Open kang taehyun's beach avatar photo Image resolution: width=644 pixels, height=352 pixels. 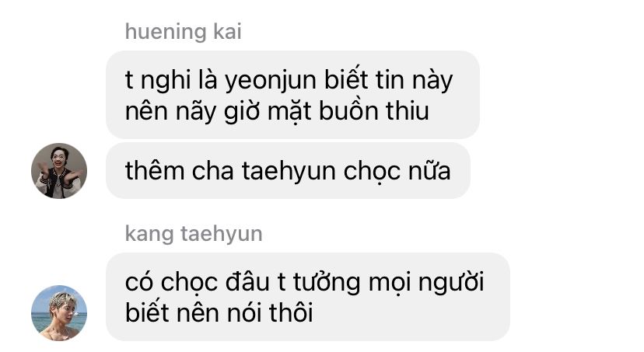(59, 313)
